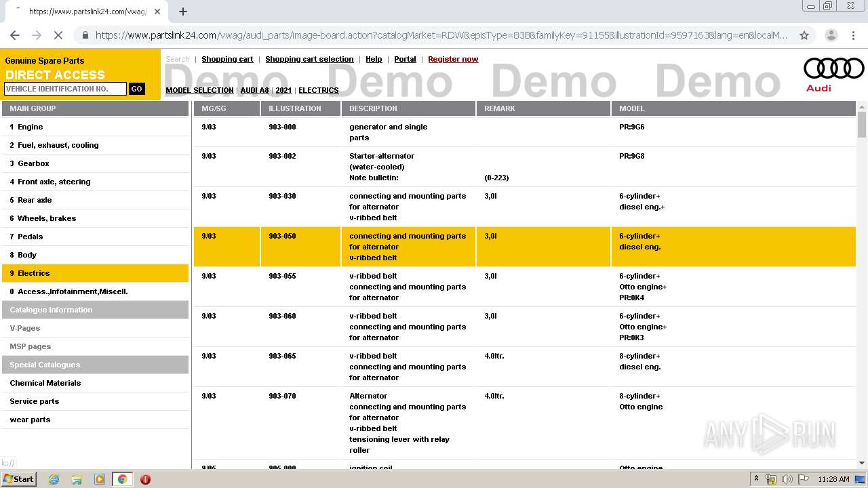Select main group 3 Gearbox
This screenshot has height=488, width=868.
[x=95, y=163]
